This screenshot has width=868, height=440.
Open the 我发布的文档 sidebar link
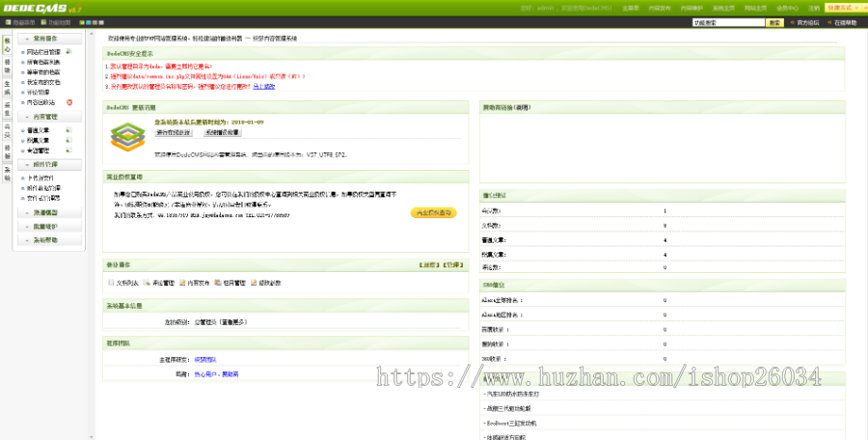(43, 82)
